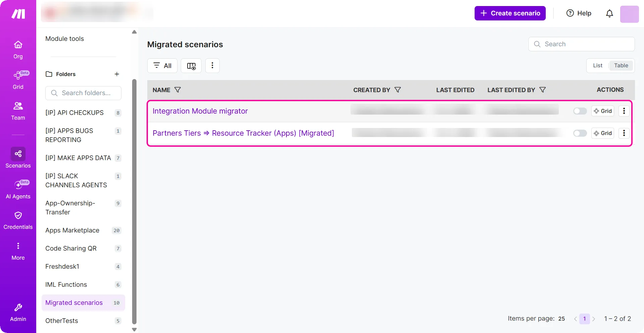Click Create scenario button
The width and height of the screenshot is (644, 333).
pyautogui.click(x=510, y=13)
